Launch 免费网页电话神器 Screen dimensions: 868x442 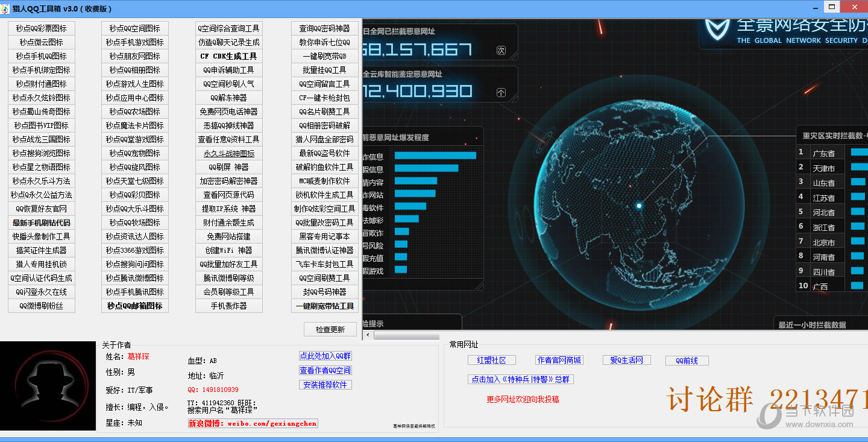click(x=229, y=112)
